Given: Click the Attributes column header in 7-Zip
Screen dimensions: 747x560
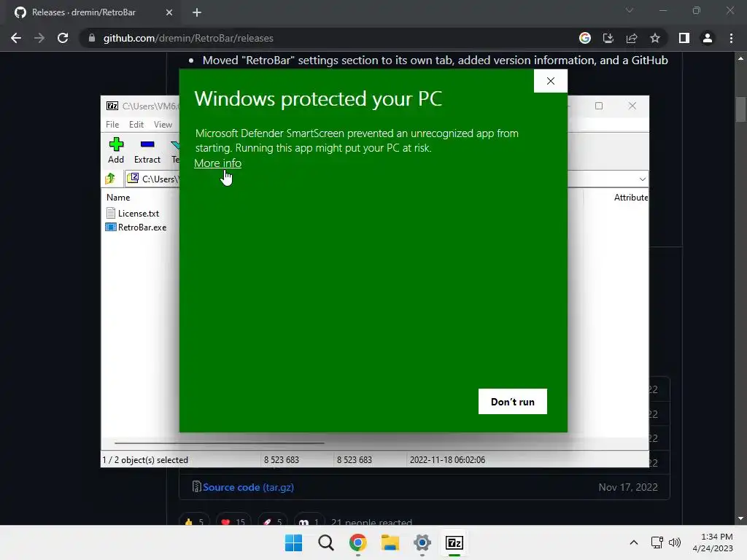Looking at the screenshot, I should coord(630,197).
